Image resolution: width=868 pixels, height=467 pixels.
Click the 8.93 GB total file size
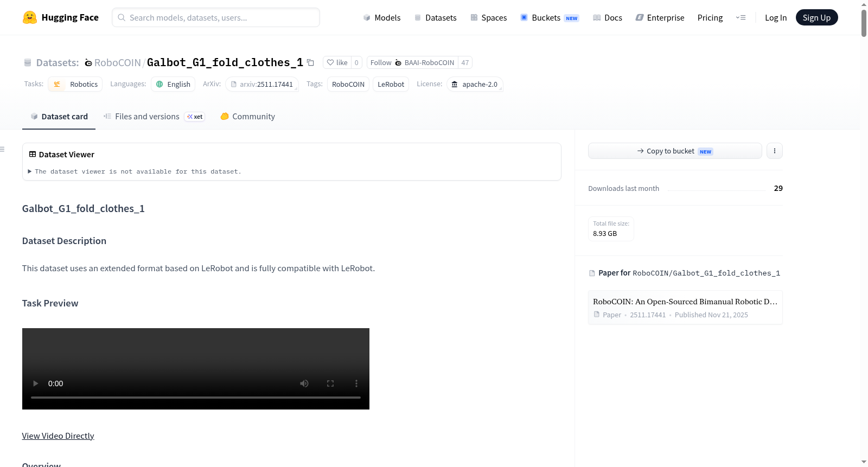click(605, 233)
